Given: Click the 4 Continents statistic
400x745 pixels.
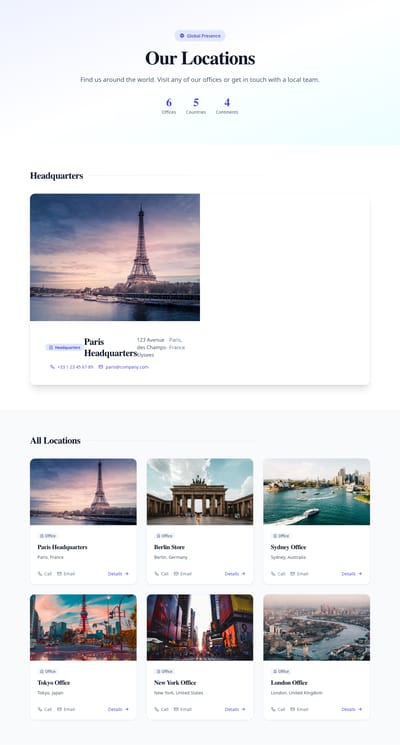Looking at the screenshot, I should pyautogui.click(x=227, y=106).
